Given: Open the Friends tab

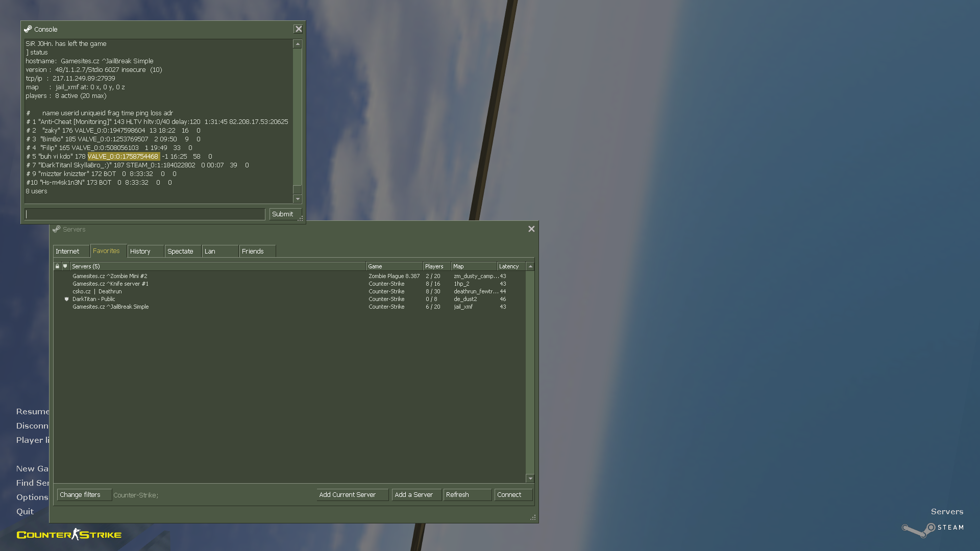Looking at the screenshot, I should click(x=257, y=251).
